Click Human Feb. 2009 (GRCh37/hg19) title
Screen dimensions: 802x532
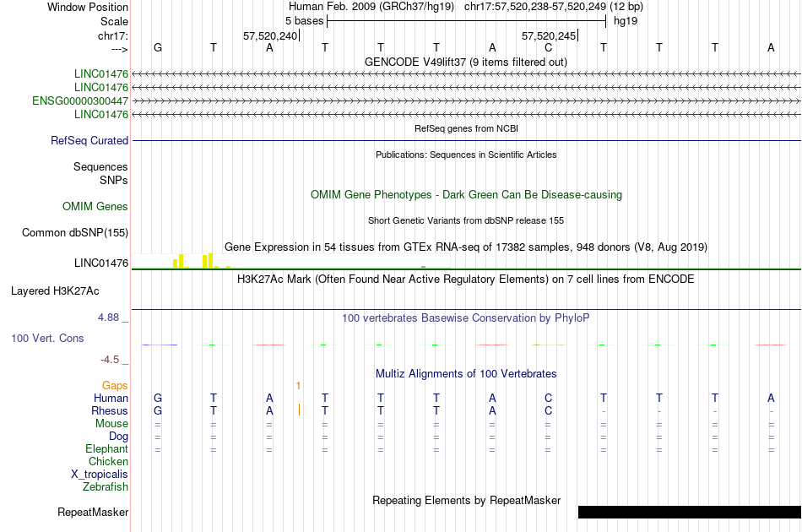[371, 7]
